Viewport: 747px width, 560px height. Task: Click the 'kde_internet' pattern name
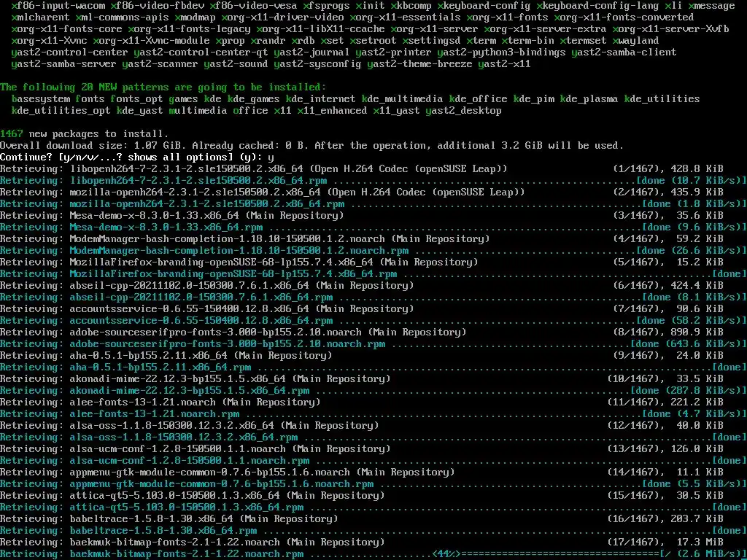point(321,99)
